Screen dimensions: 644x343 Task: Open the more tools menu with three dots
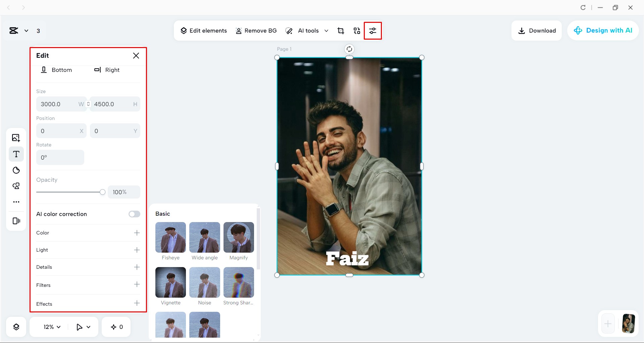[16, 202]
